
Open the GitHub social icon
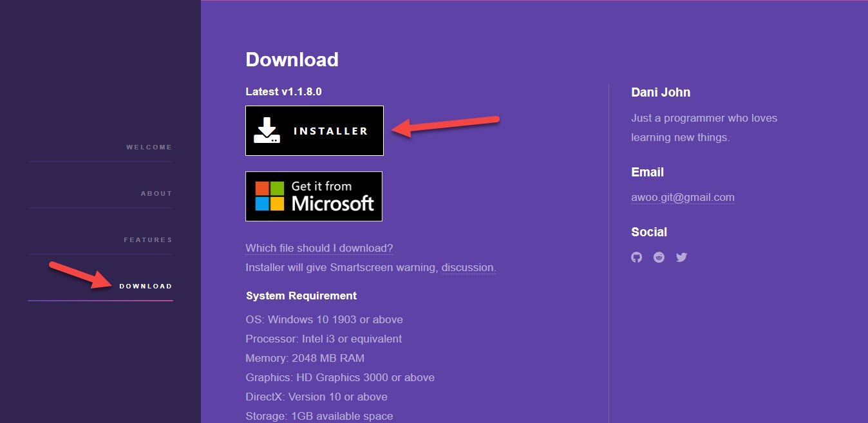tap(637, 258)
